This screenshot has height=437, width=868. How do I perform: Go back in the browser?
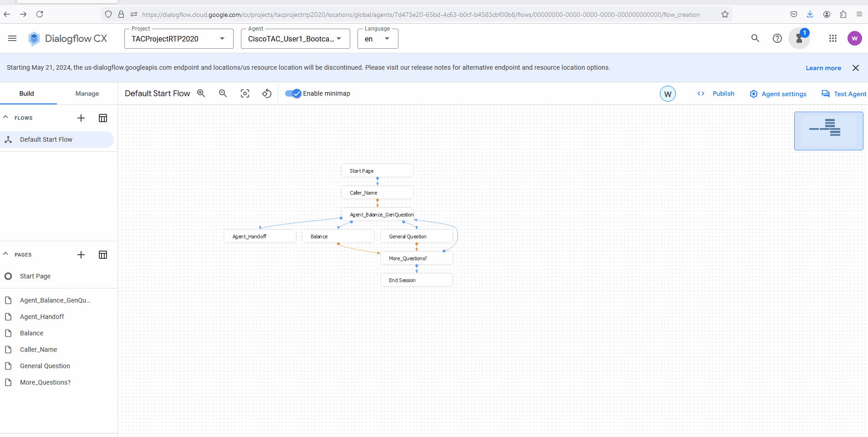[x=7, y=14]
